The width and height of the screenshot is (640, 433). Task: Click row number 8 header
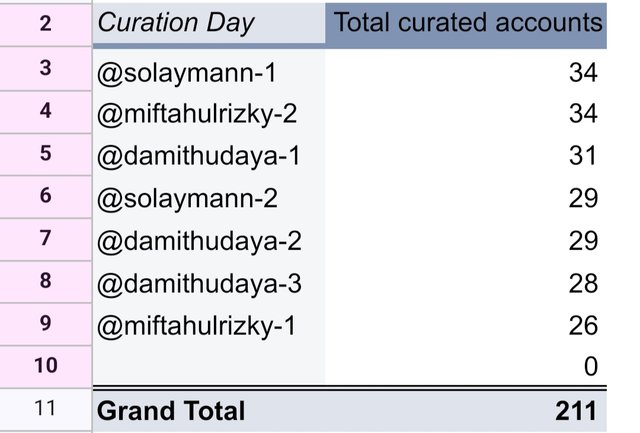[45, 282]
